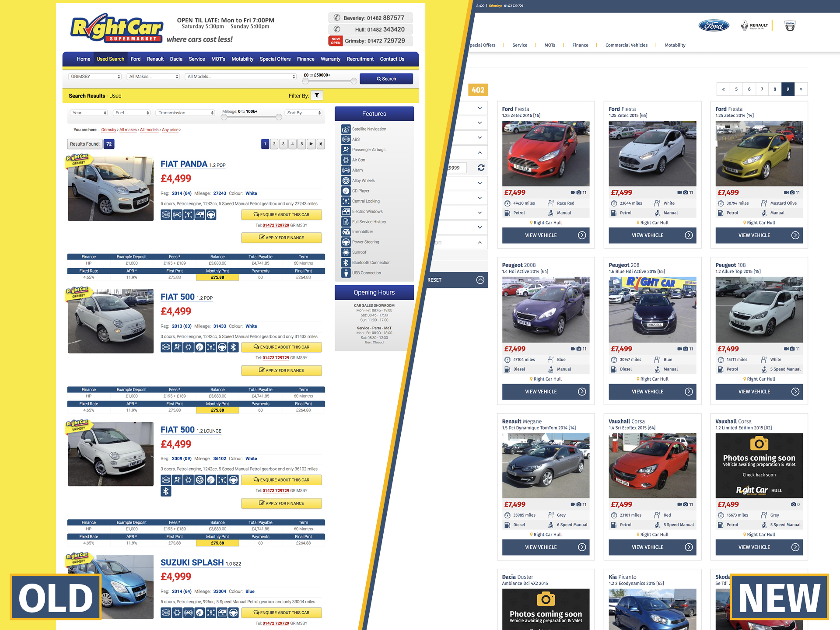Adjust the mileage slider right handle

[x=279, y=117]
